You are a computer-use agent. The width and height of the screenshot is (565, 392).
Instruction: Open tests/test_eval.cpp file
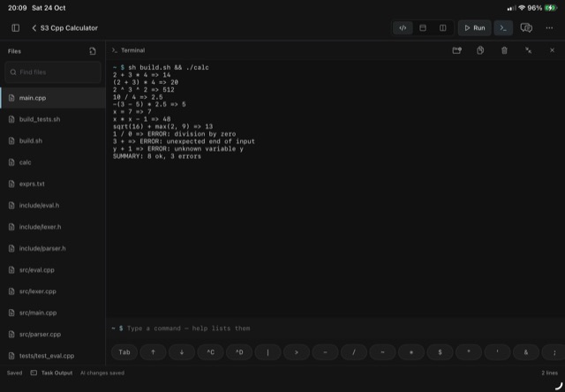(53, 356)
